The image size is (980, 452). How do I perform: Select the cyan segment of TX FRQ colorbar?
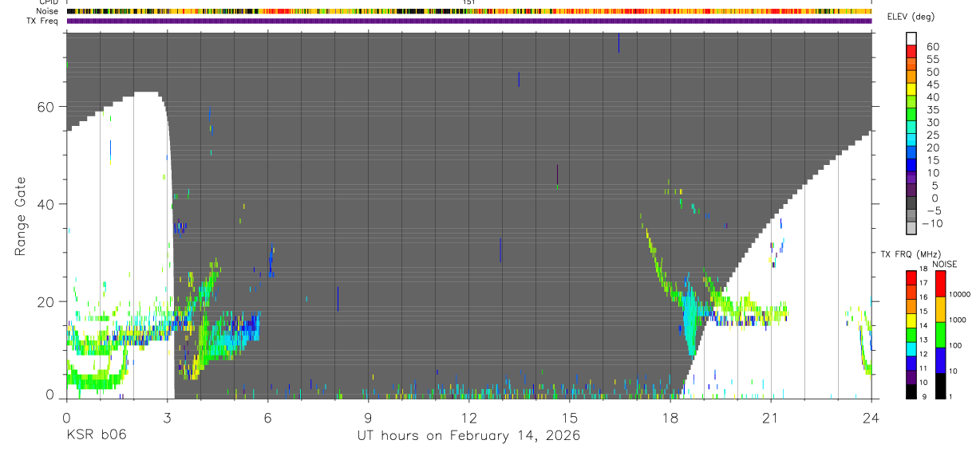(911, 348)
